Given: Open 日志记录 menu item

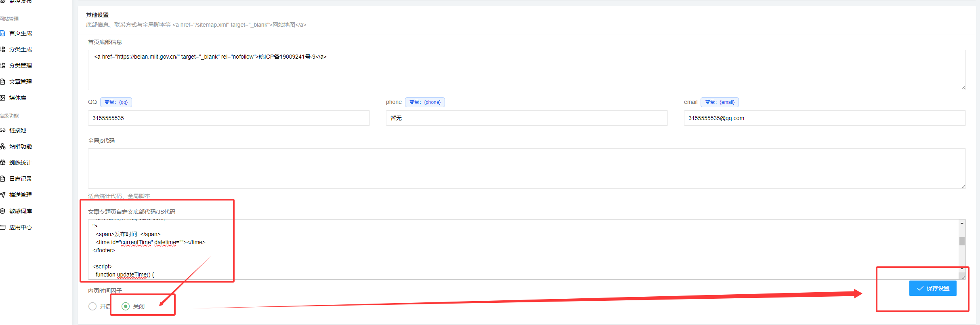Looking at the screenshot, I should (20, 179).
